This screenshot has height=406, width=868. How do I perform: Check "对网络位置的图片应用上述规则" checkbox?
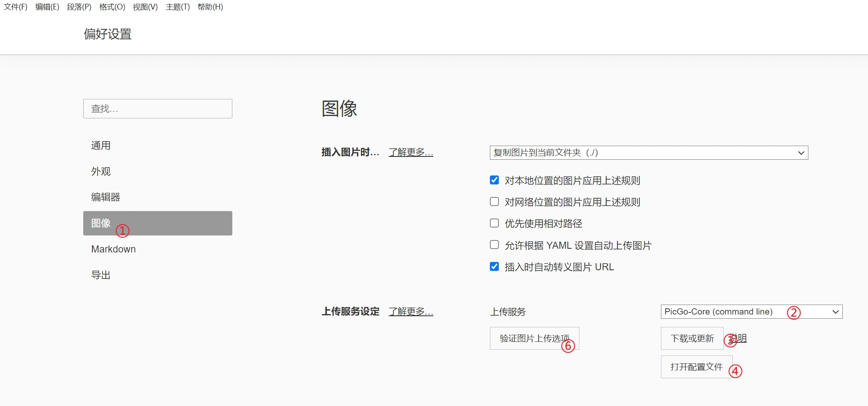tap(494, 202)
